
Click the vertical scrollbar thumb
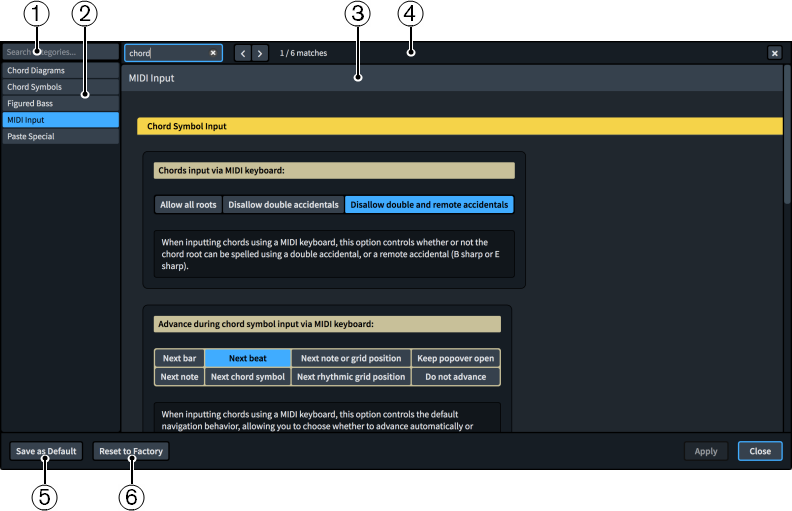[x=786, y=134]
